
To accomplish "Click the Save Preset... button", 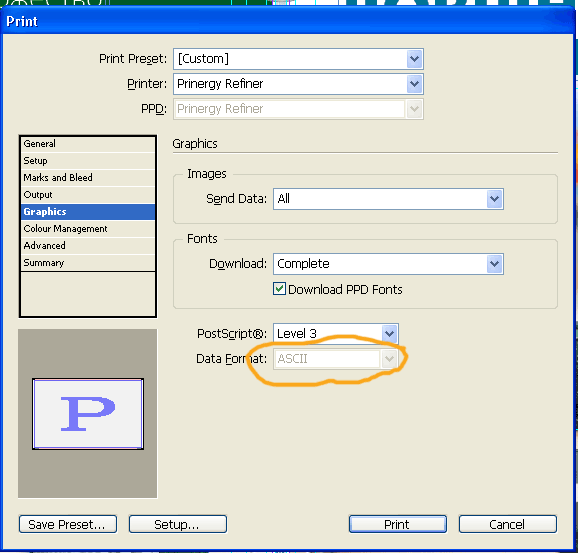I will 68,524.
